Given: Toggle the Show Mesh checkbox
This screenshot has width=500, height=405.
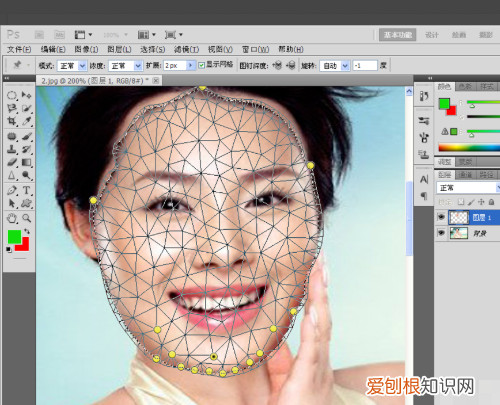Looking at the screenshot, I should tap(201, 65).
